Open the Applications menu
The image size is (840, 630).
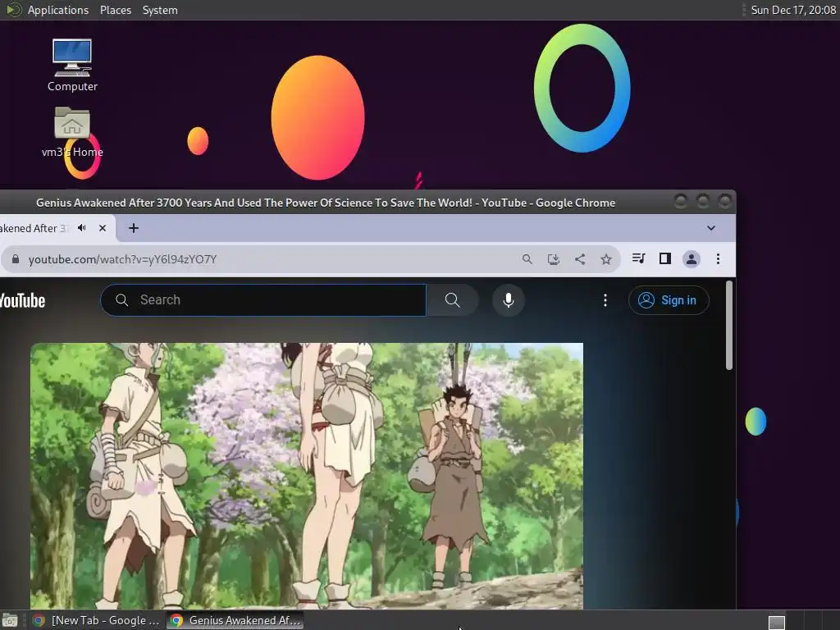click(58, 10)
